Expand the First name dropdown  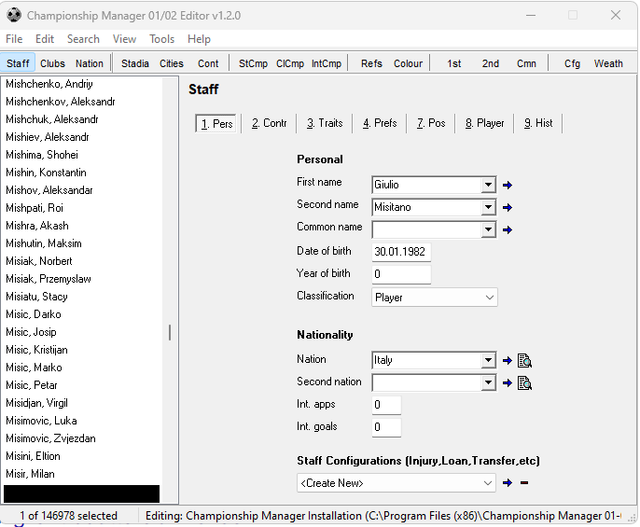pos(488,185)
